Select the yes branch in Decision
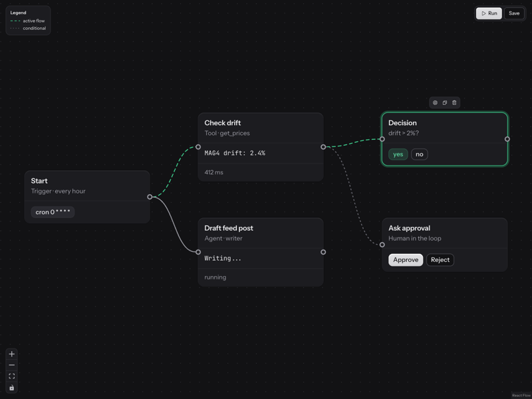The image size is (532, 399). [x=398, y=154]
